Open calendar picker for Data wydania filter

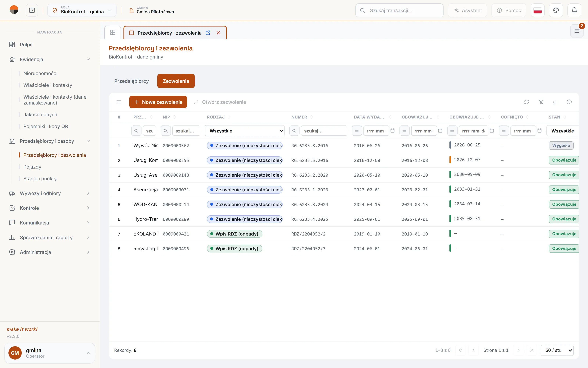pos(392,131)
